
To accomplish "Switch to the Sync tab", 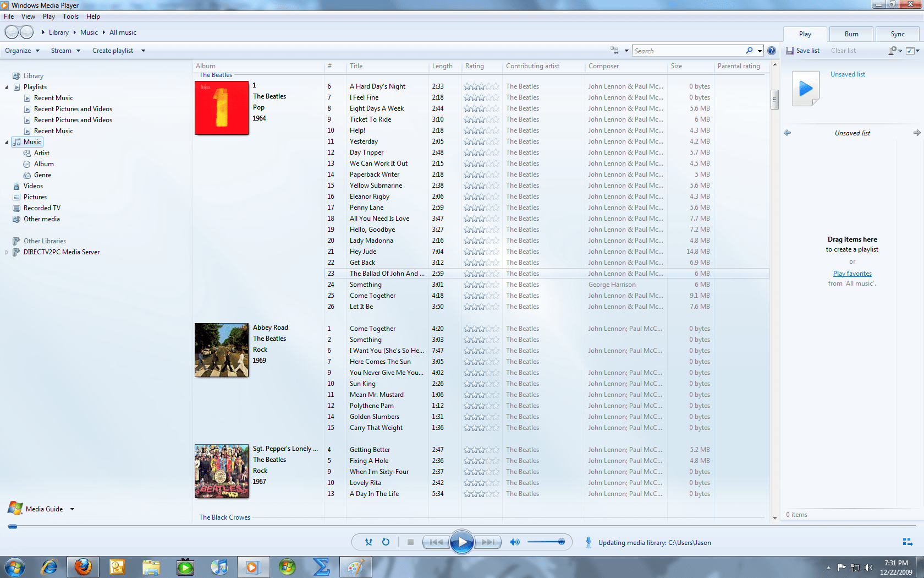I will point(898,34).
